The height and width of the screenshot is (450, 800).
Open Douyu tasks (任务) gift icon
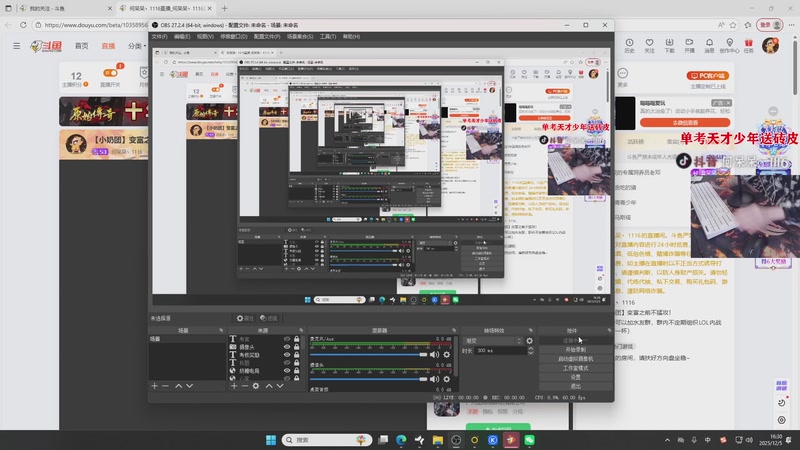[748, 45]
